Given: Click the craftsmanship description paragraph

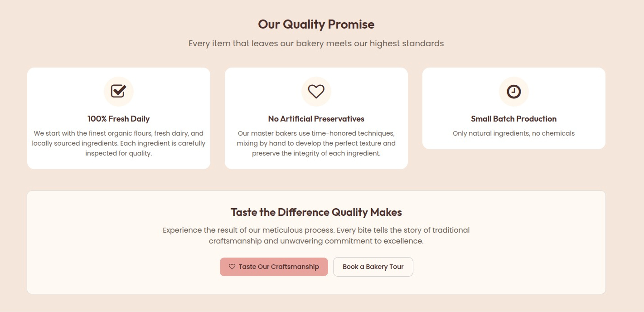Looking at the screenshot, I should click(316, 235).
